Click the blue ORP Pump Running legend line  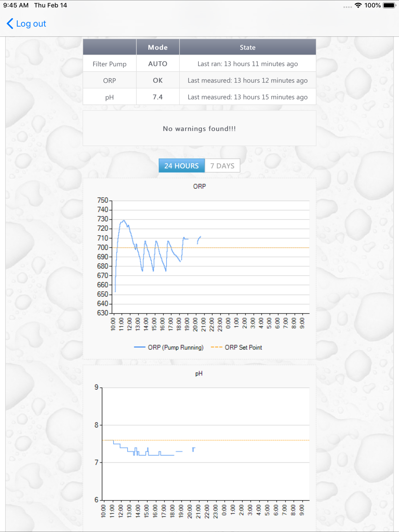(x=139, y=347)
